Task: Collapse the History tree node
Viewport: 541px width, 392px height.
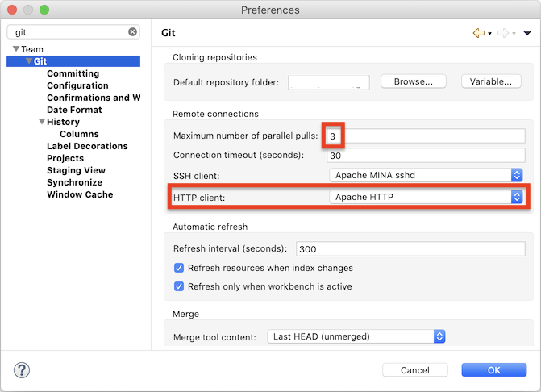Action: 42,122
